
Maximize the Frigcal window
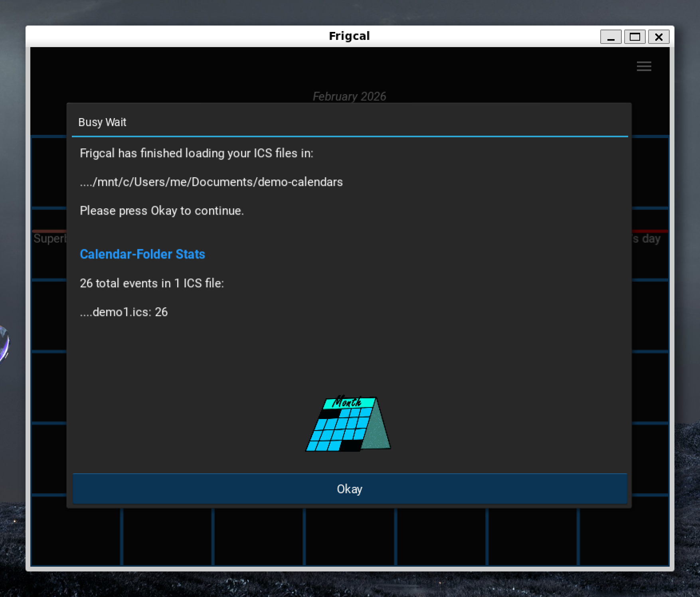click(x=635, y=37)
